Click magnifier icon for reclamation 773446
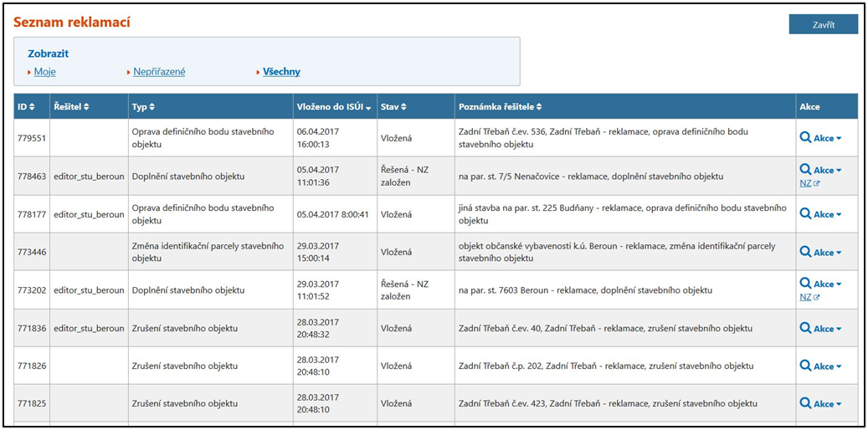 (x=805, y=252)
